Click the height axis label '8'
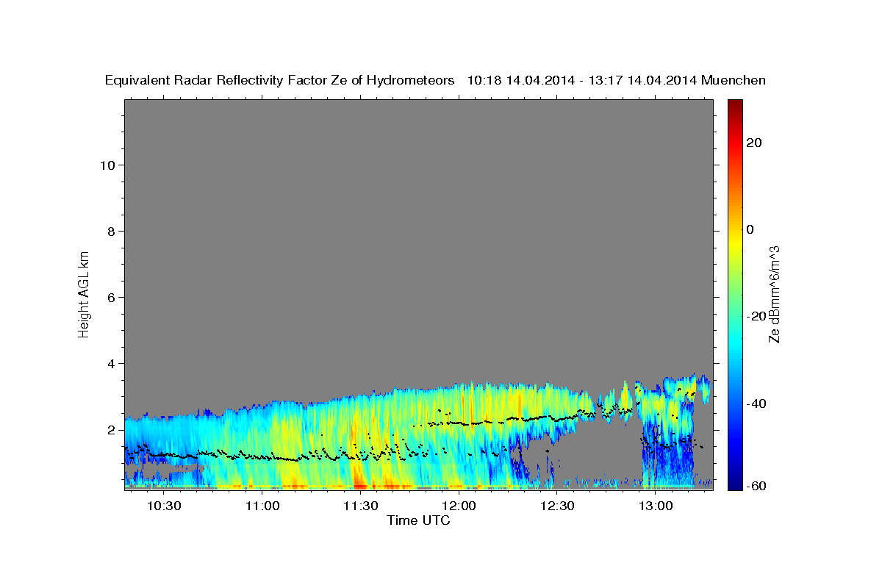 tap(110, 231)
